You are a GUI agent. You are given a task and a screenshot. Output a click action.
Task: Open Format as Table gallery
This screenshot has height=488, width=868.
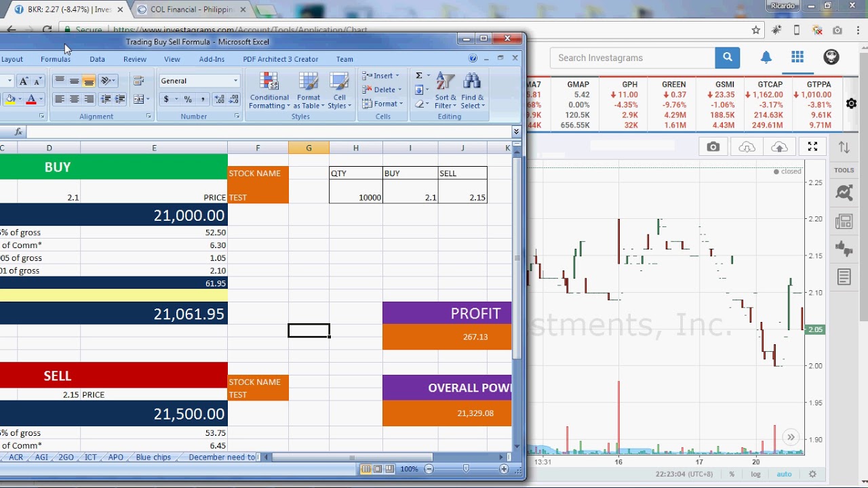coord(309,91)
